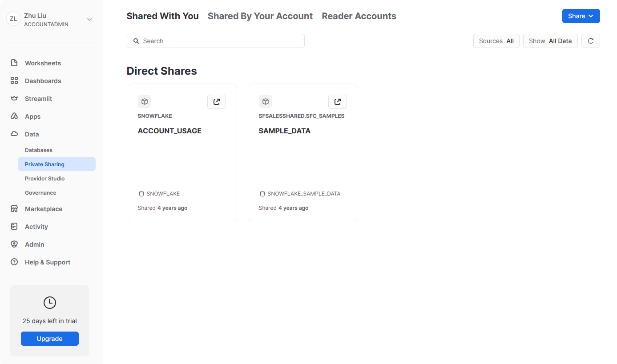The height and width of the screenshot is (364, 617).
Task: Click the Worksheets document icon in sidebar
Action: point(14,63)
